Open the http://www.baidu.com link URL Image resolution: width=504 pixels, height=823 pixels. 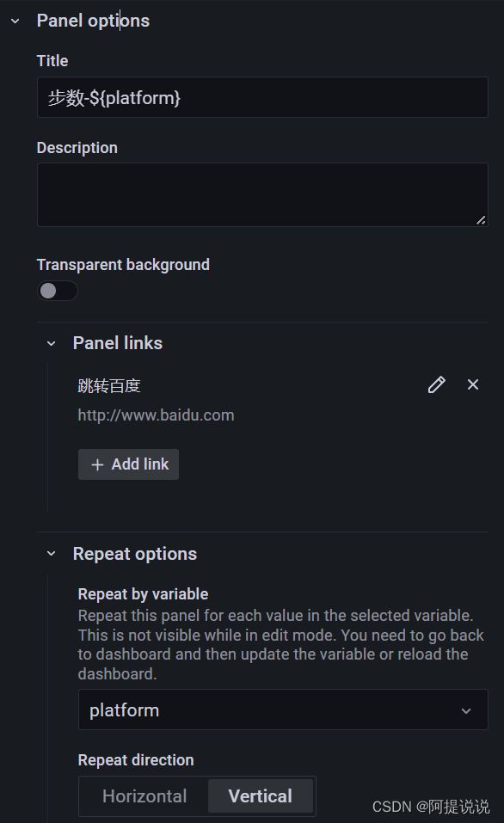coord(156,415)
